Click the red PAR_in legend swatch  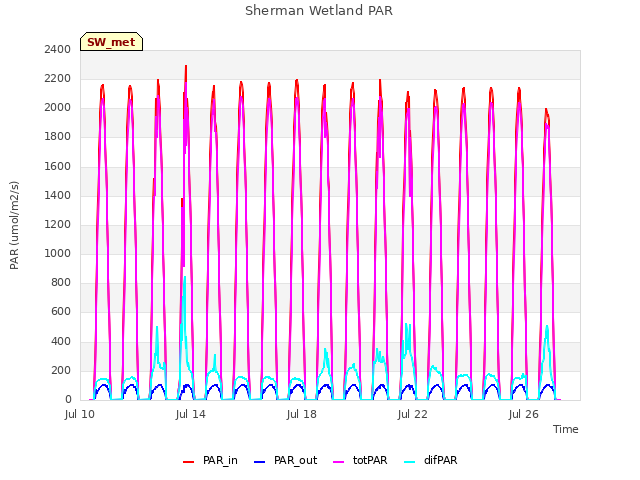[189, 462]
